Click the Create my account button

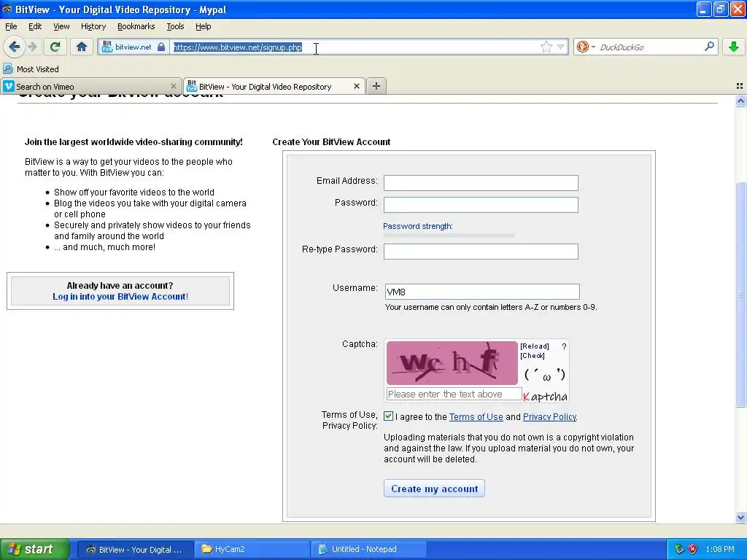434,489
